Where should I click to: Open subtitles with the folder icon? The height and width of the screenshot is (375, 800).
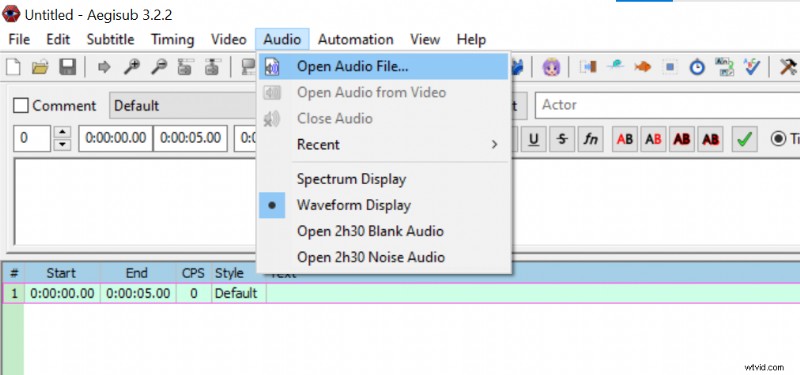click(40, 67)
